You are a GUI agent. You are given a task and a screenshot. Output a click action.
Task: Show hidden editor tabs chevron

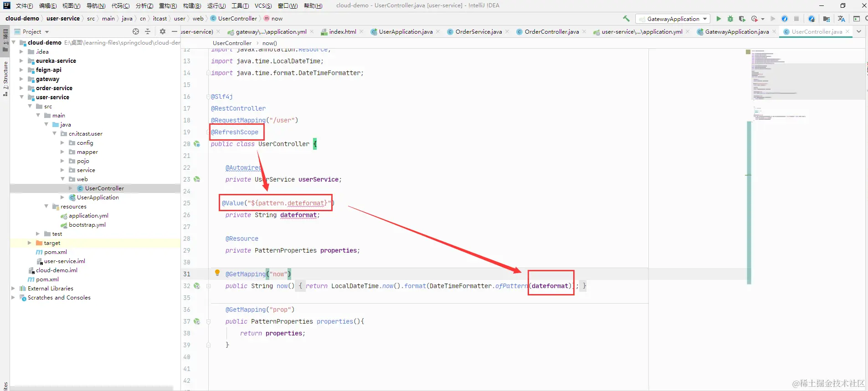(859, 31)
